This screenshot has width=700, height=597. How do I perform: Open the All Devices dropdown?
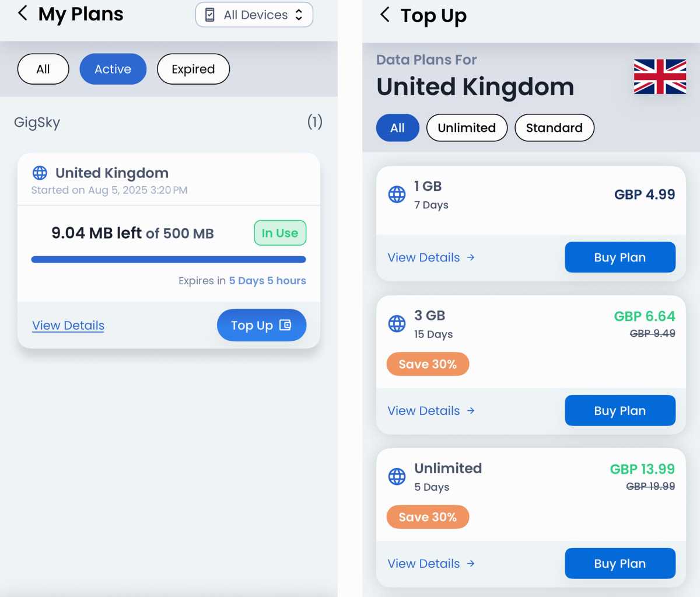pyautogui.click(x=254, y=15)
